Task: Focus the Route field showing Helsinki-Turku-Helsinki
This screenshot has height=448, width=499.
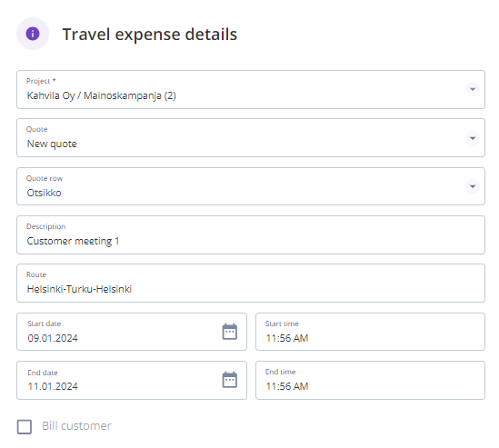Action: pyautogui.click(x=251, y=284)
